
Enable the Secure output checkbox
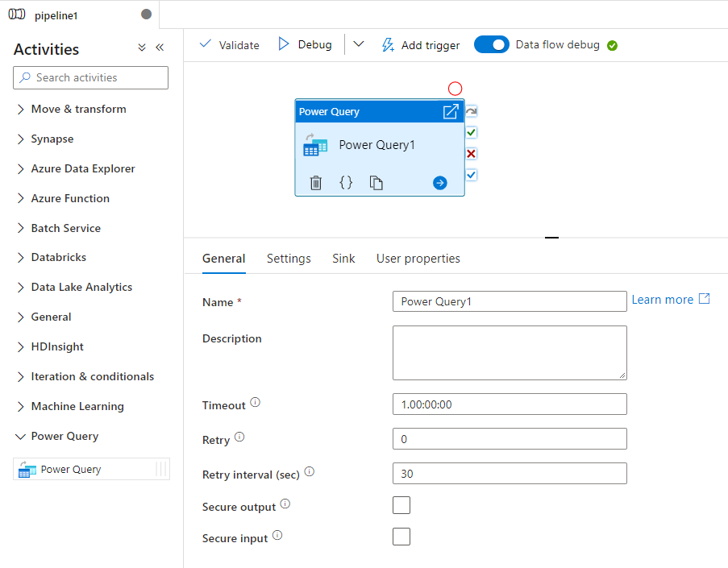coord(401,505)
